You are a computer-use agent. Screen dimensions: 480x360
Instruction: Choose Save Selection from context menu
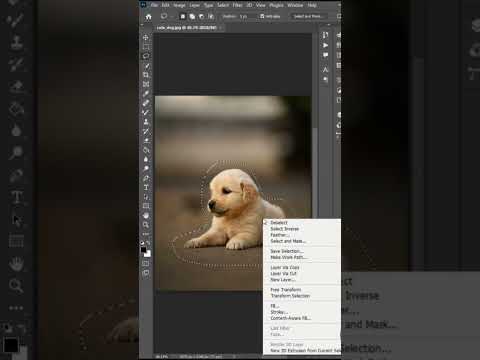click(x=287, y=251)
